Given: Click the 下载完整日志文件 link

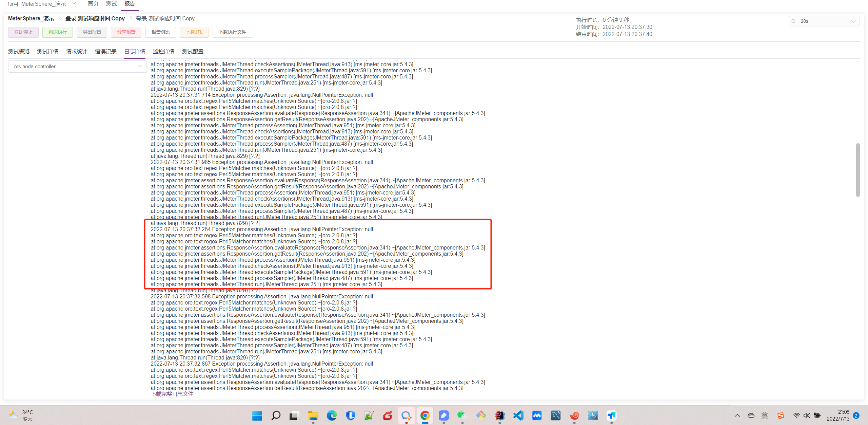Looking at the screenshot, I should [172, 394].
